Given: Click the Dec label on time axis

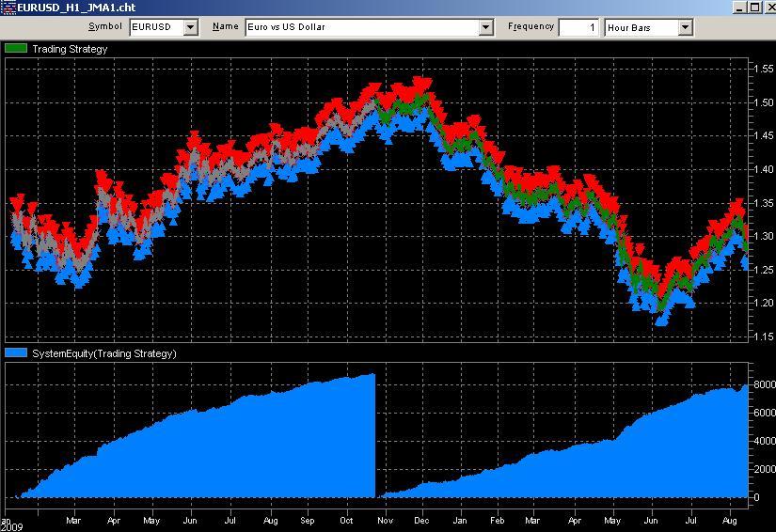Looking at the screenshot, I should (421, 520).
